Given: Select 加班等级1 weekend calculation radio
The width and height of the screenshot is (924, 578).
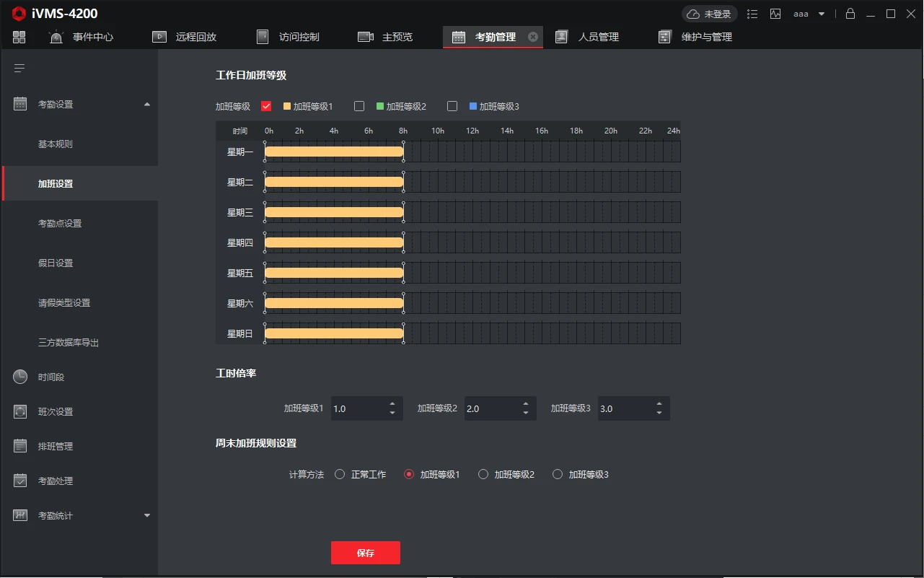Looking at the screenshot, I should point(409,474).
